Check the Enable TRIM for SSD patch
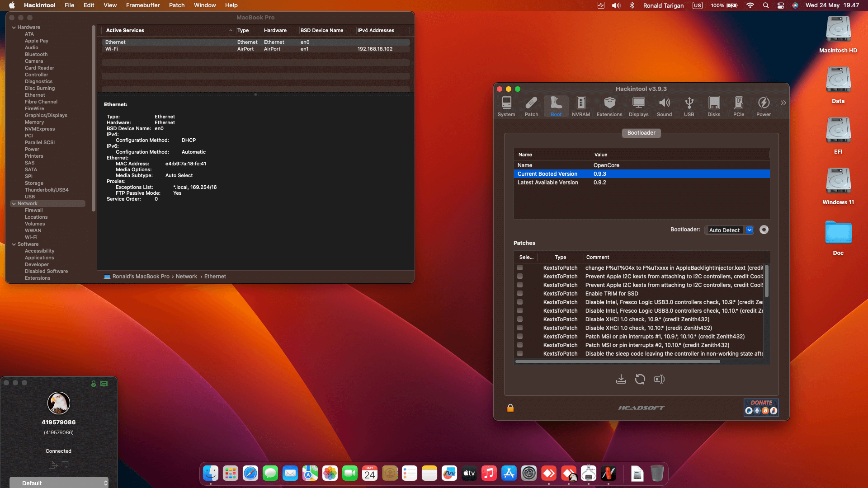868x488 pixels. [x=520, y=294]
